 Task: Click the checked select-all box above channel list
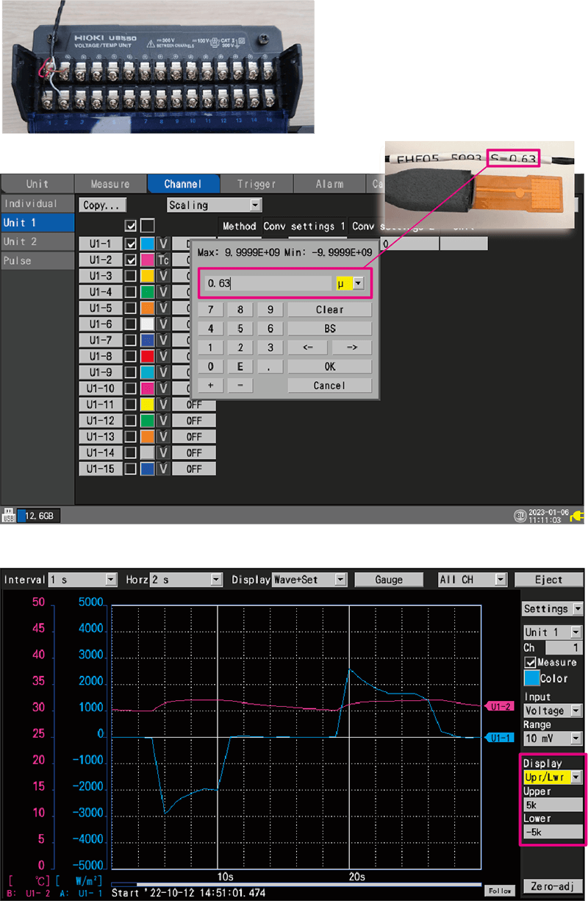coord(131,226)
